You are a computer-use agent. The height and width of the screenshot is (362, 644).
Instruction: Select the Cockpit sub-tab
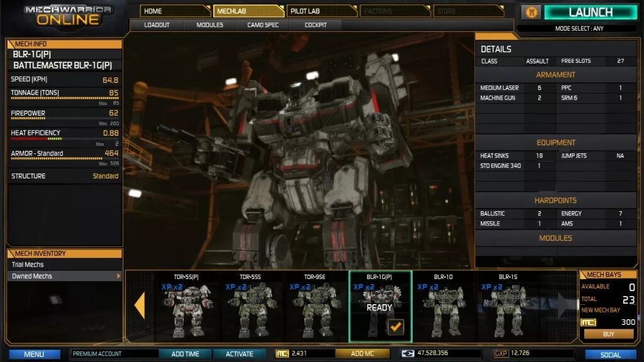(316, 25)
